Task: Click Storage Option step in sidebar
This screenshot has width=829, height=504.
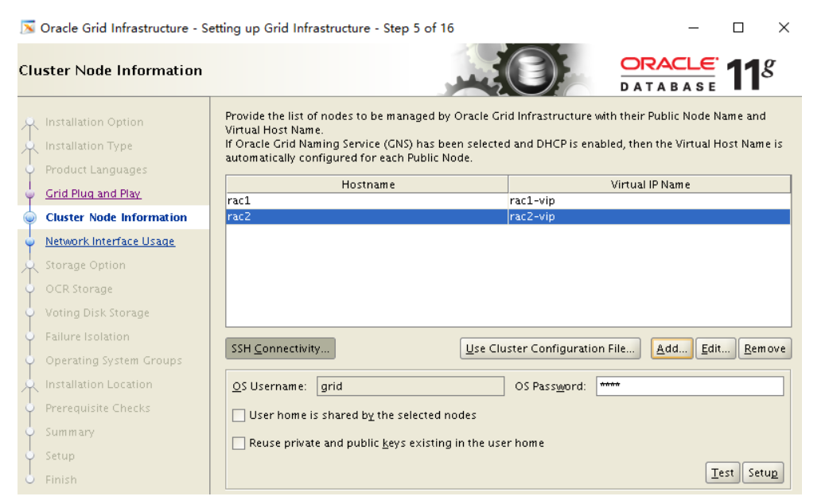Action: pyautogui.click(x=85, y=266)
